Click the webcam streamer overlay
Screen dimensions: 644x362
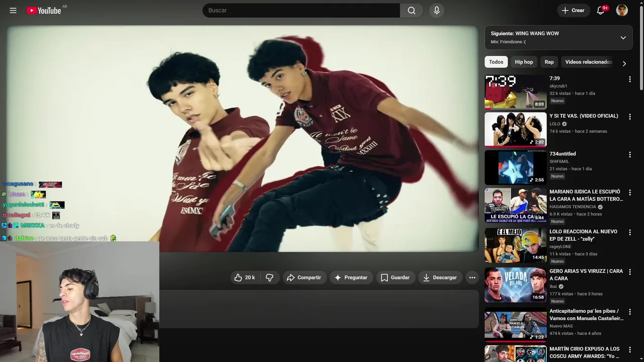[x=79, y=302]
